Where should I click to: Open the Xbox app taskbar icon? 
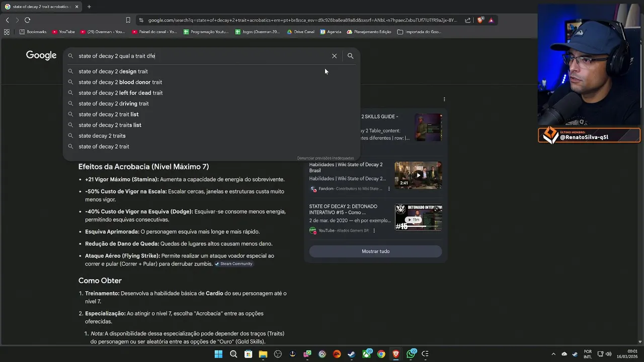click(367, 354)
